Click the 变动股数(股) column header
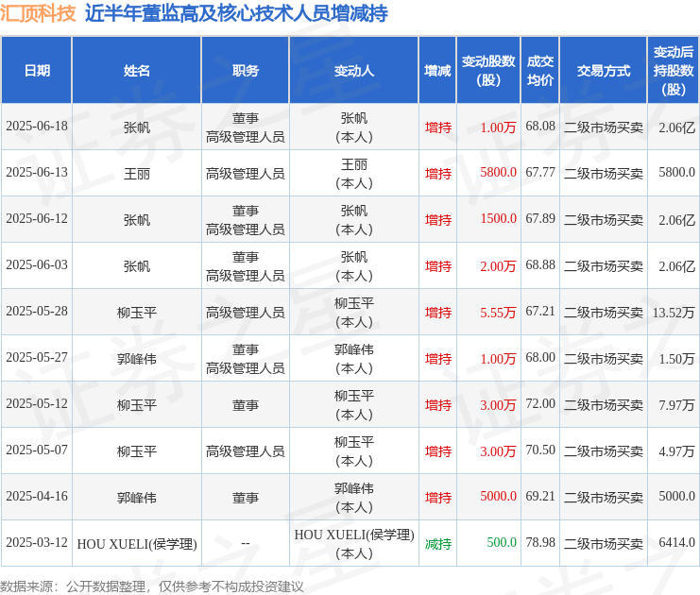The height and width of the screenshot is (595, 700). tap(488, 71)
